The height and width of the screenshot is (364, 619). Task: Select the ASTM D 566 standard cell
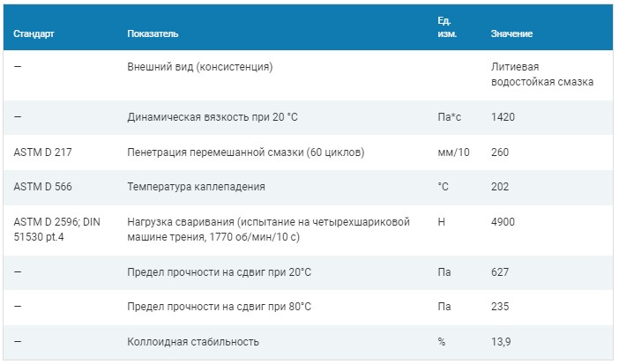pos(42,187)
